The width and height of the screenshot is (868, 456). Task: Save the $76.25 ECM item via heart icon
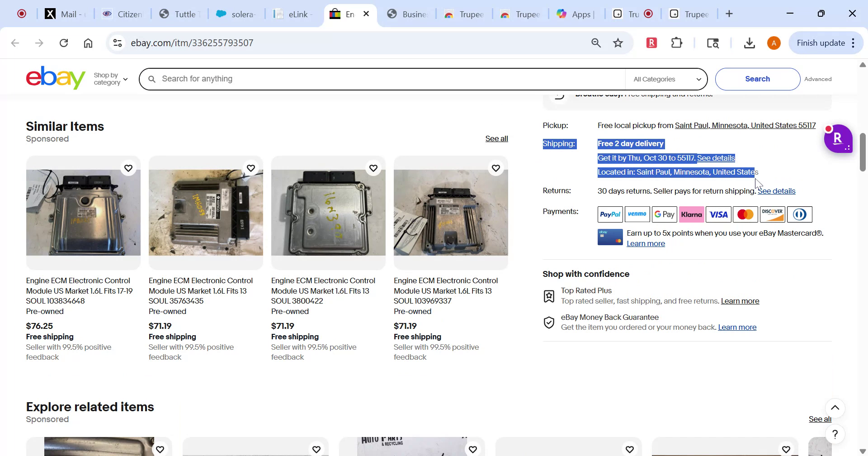pyautogui.click(x=128, y=168)
